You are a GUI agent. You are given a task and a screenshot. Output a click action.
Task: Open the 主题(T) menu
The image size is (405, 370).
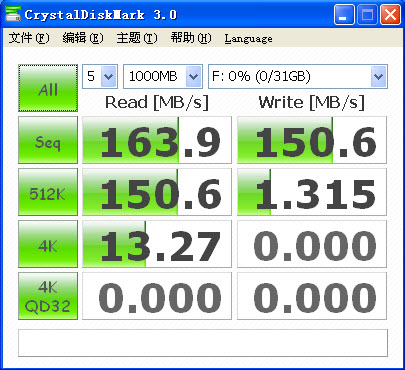(x=137, y=38)
